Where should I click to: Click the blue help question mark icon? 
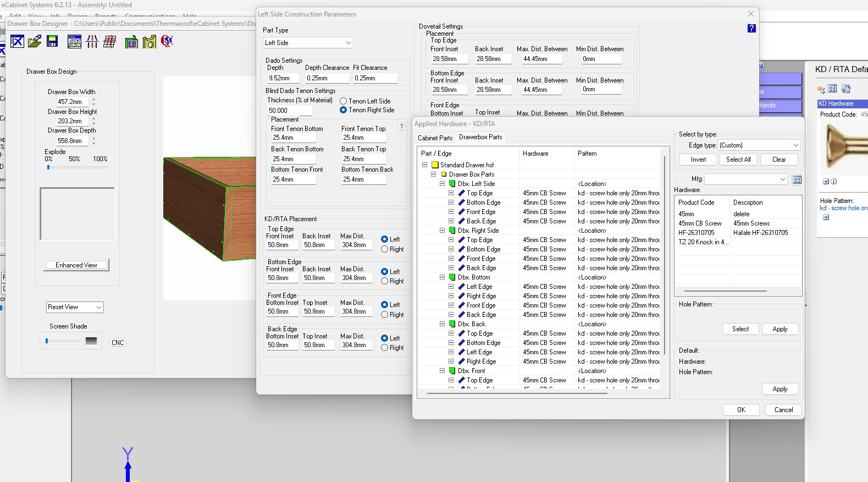point(751,28)
